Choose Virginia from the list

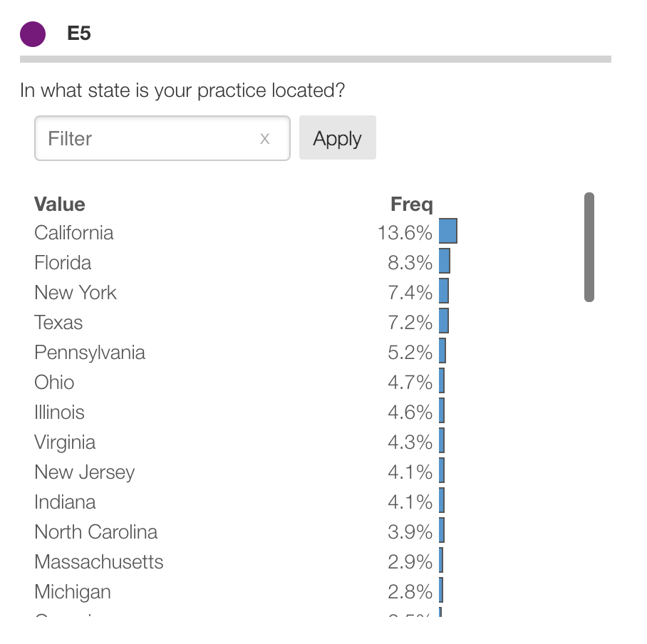click(65, 442)
